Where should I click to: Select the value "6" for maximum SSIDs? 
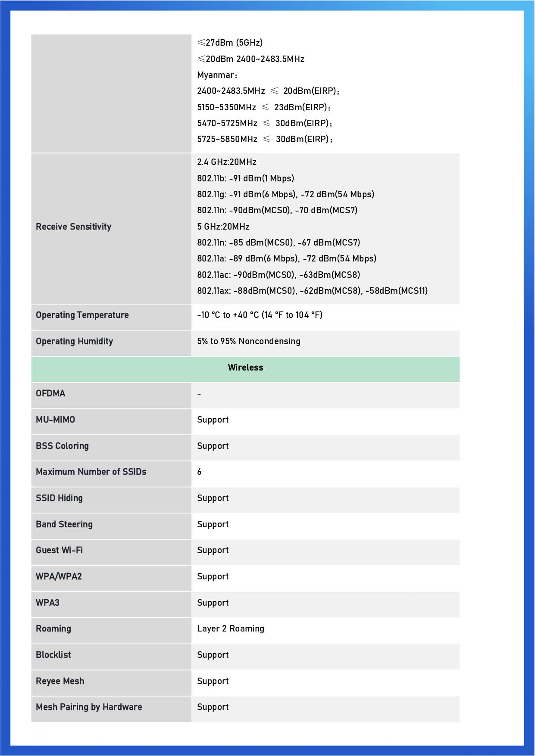point(199,472)
